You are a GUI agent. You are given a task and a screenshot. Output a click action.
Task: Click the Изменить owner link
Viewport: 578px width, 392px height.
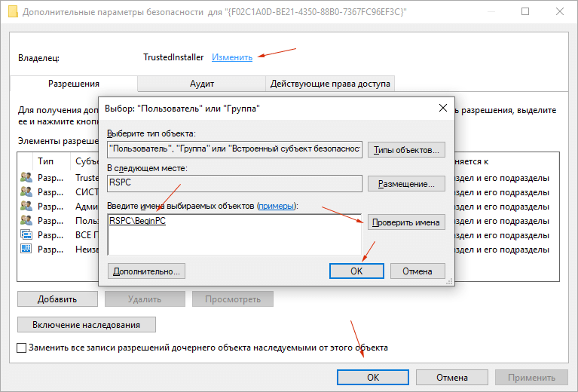(x=232, y=57)
